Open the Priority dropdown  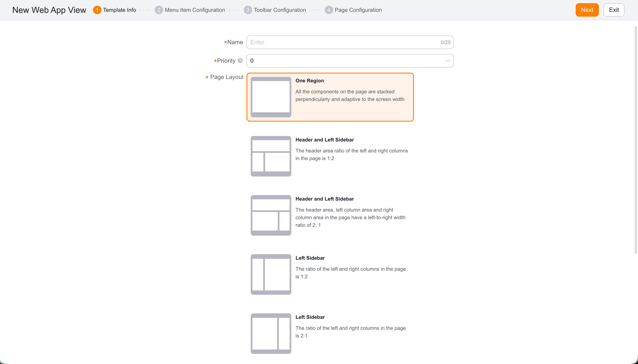[x=350, y=61]
